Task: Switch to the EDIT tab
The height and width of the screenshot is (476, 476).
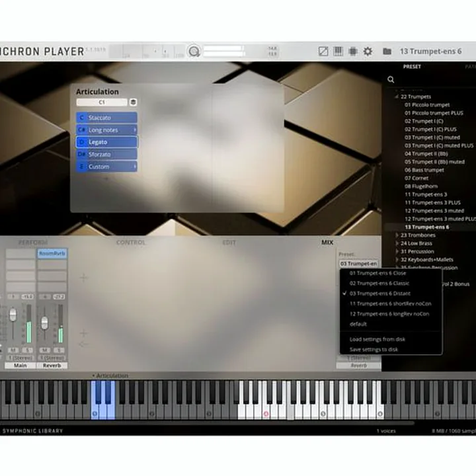Action: click(229, 242)
